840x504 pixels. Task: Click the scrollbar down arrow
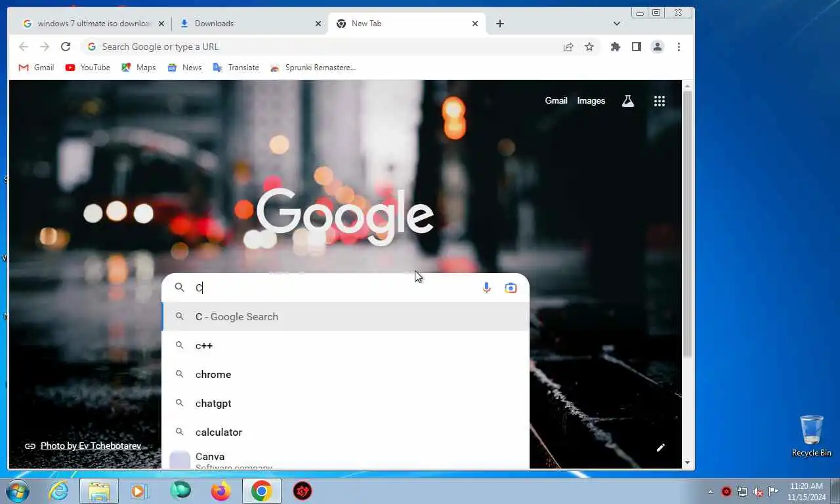[687, 463]
